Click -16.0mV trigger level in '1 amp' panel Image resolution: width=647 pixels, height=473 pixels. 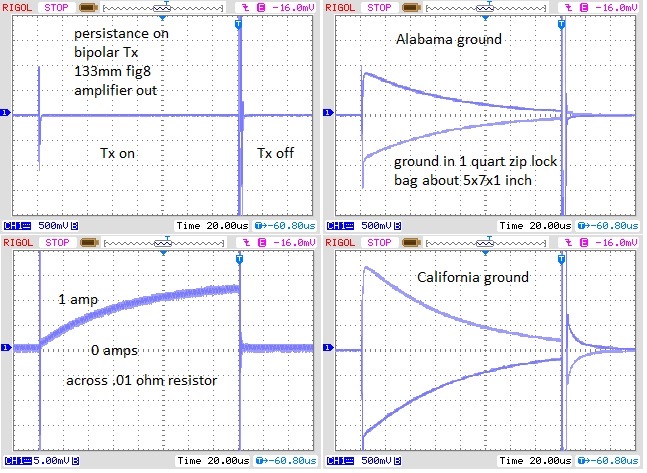[294, 242]
